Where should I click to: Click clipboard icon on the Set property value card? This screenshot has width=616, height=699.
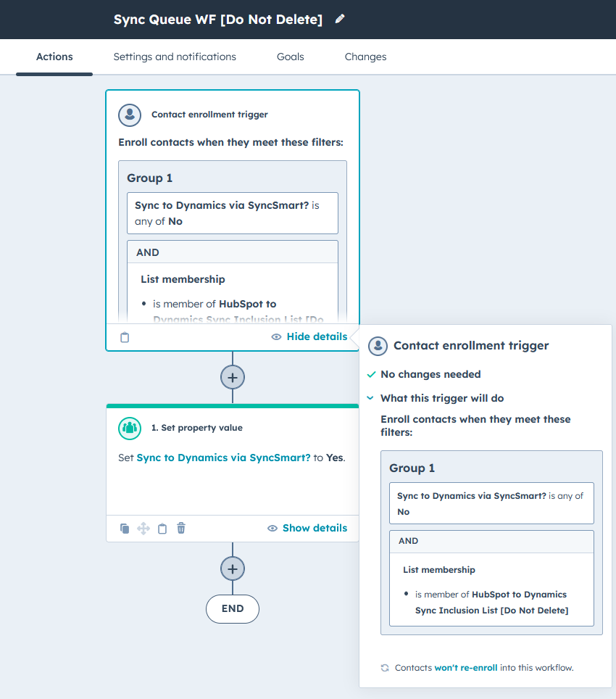162,529
